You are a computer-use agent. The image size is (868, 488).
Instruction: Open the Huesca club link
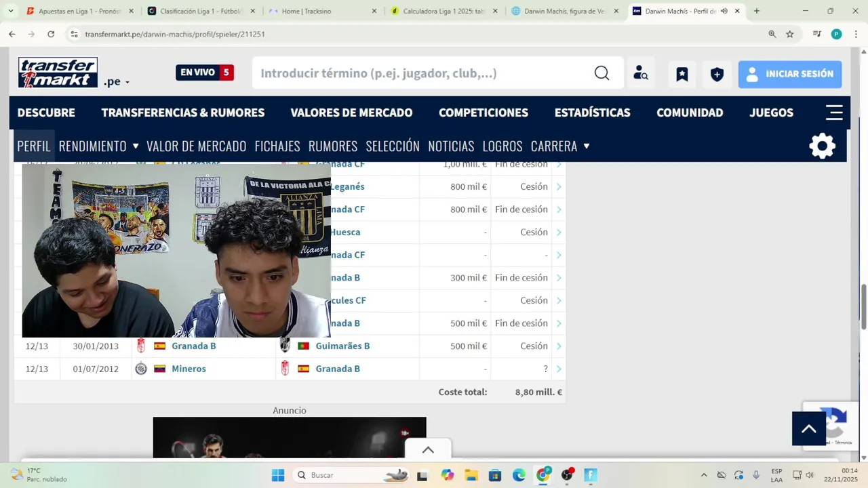[345, 232]
